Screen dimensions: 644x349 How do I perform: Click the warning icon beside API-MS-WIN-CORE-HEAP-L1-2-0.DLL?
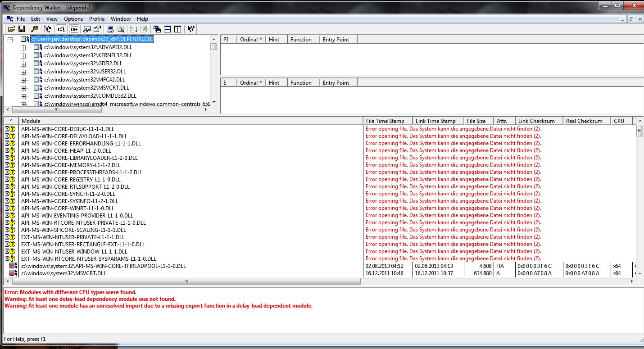click(x=11, y=151)
